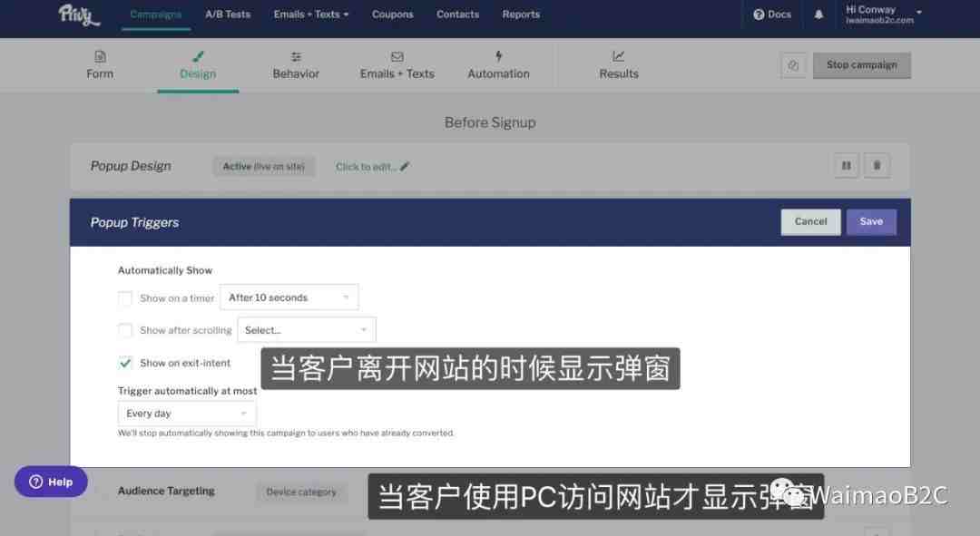
Task: Click the Device category tag
Action: point(301,492)
